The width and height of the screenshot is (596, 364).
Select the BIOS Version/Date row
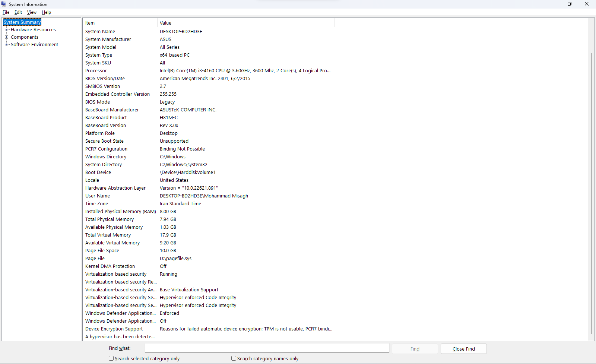tap(209, 79)
